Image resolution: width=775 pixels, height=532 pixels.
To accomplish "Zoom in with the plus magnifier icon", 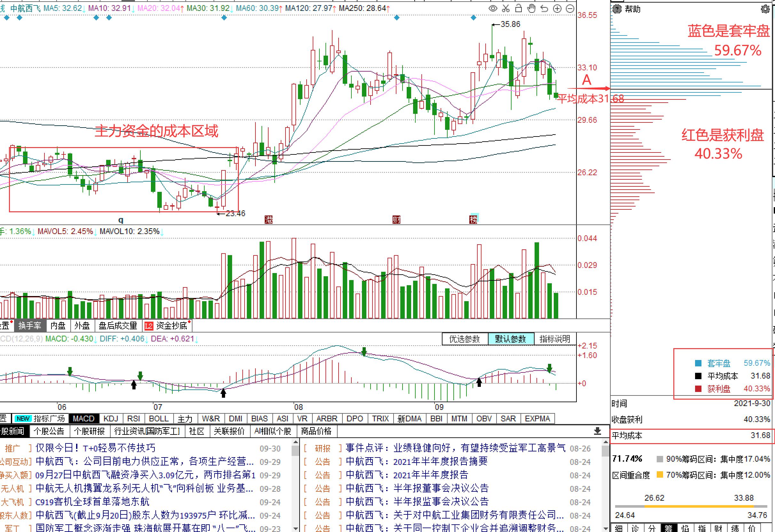I will click(x=557, y=9).
